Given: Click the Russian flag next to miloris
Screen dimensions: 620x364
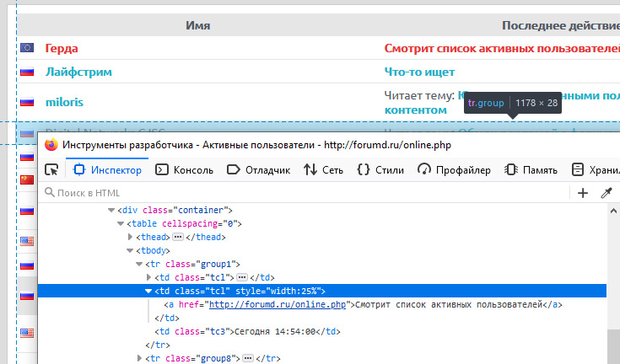Looking at the screenshot, I should [x=27, y=102].
